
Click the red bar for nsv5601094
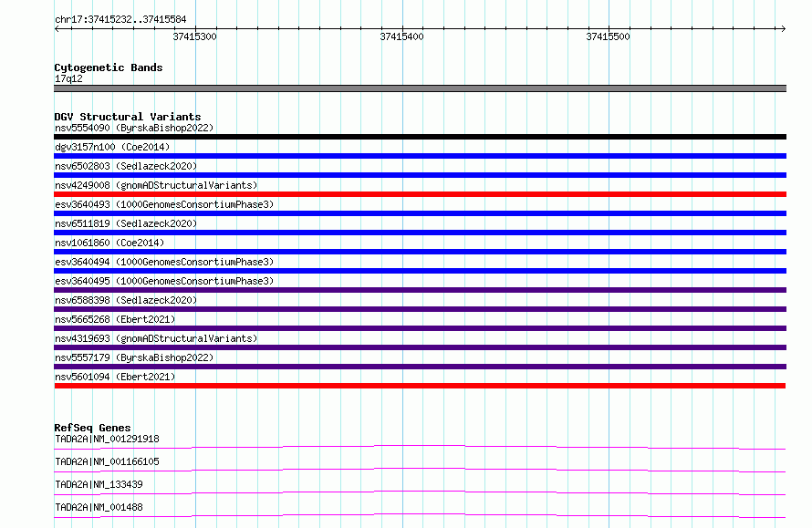tap(420, 386)
